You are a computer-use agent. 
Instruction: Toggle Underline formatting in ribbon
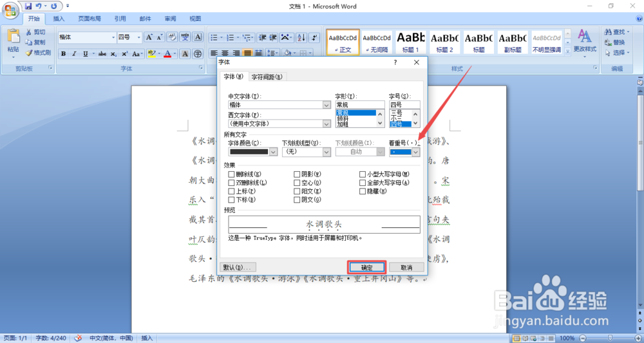[x=86, y=54]
